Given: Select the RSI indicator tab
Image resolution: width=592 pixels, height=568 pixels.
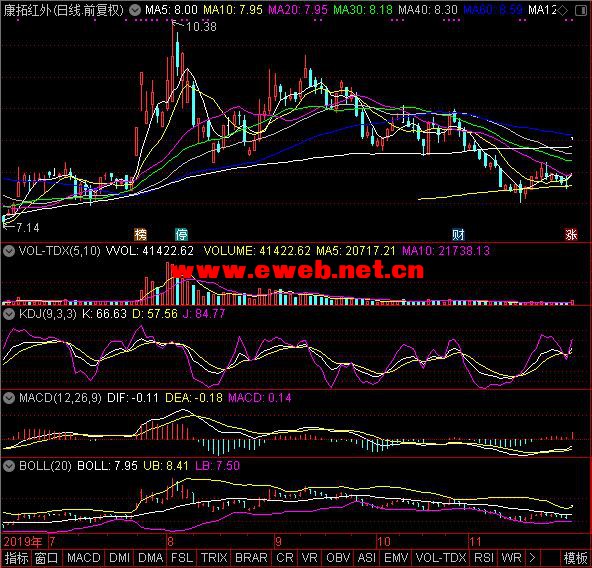Looking at the screenshot, I should [x=484, y=558].
